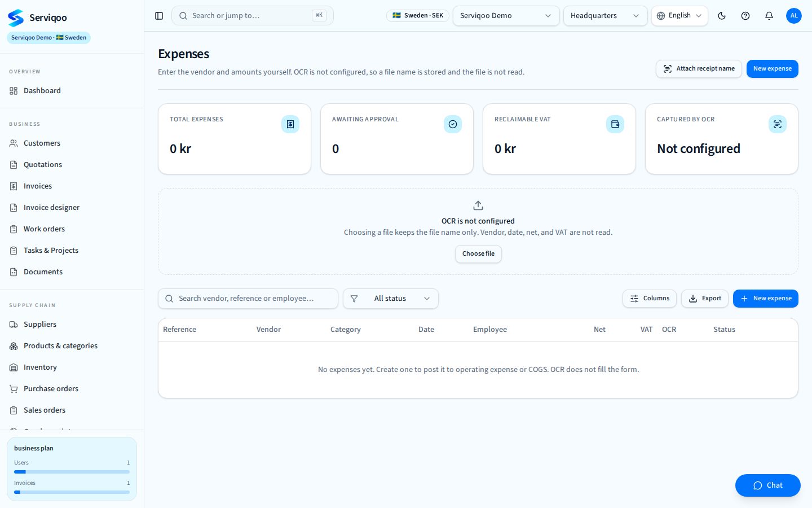Click the Choose file button
The image size is (812, 508).
[x=478, y=254]
